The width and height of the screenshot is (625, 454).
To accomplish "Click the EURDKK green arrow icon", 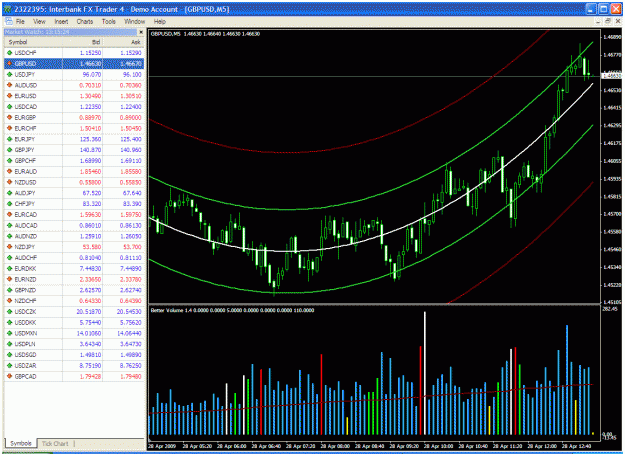I will tap(10, 268).
